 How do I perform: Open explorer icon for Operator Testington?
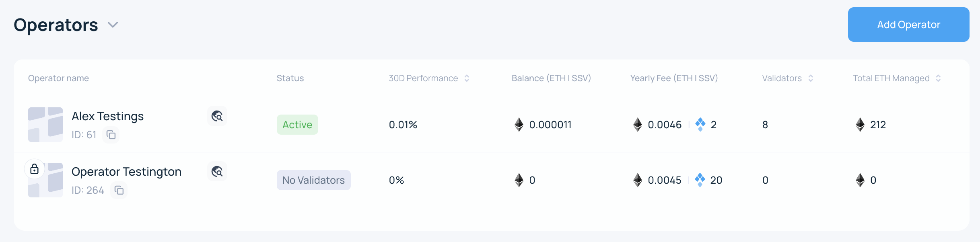click(217, 172)
